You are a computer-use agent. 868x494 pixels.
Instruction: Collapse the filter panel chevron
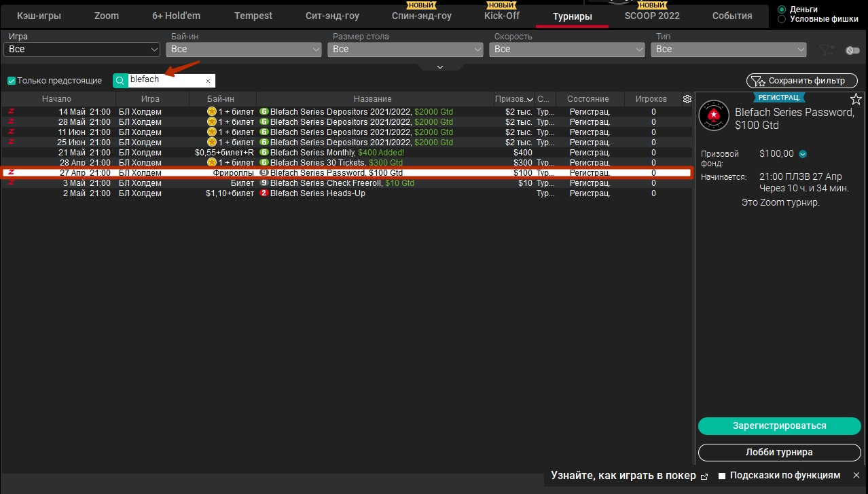[439, 66]
